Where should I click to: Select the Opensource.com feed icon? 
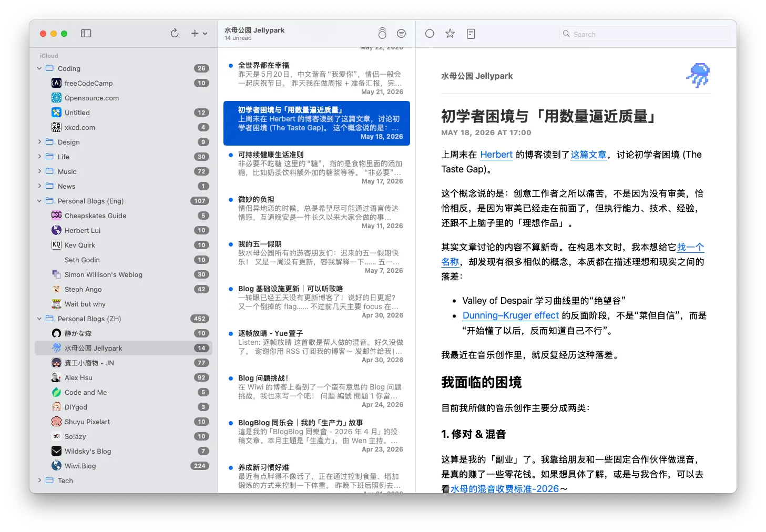[x=56, y=98]
